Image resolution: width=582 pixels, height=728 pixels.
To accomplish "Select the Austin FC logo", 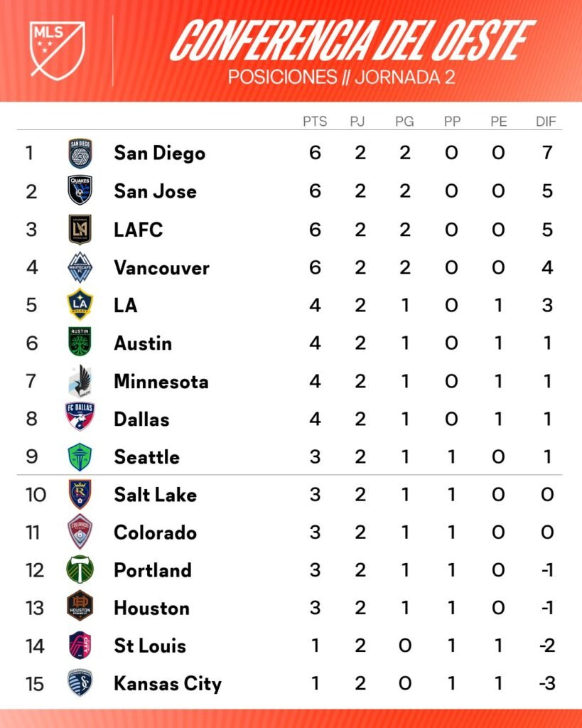I will click(x=80, y=343).
